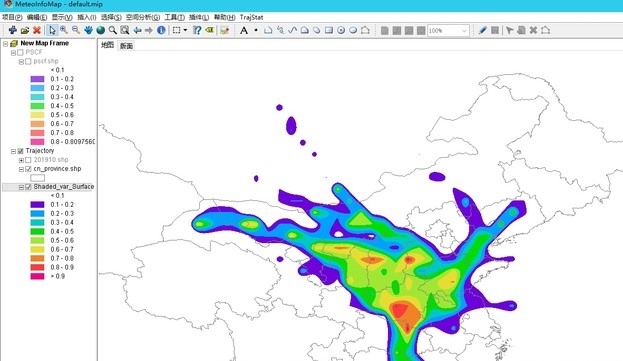Activate the Identify info tool

pyautogui.click(x=161, y=30)
